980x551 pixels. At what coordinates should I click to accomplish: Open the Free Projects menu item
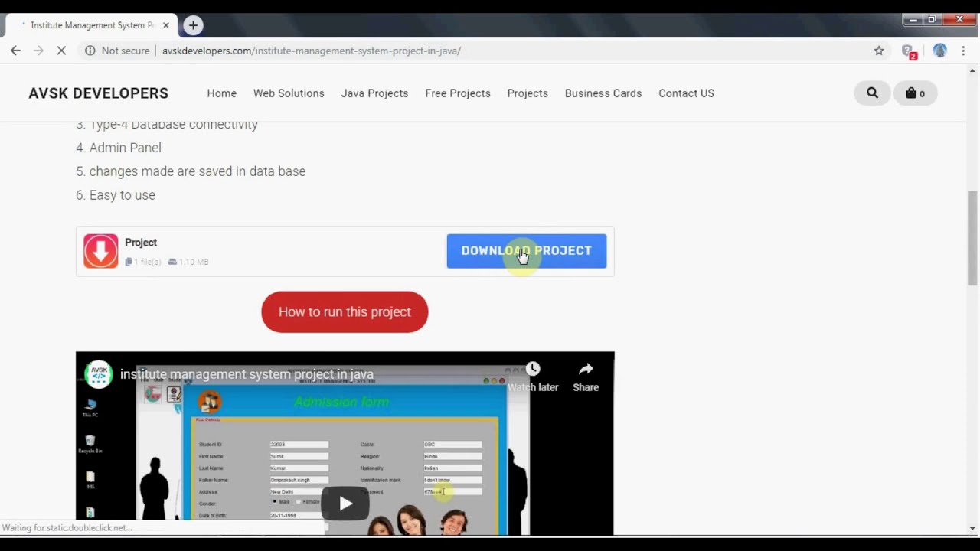pos(458,93)
